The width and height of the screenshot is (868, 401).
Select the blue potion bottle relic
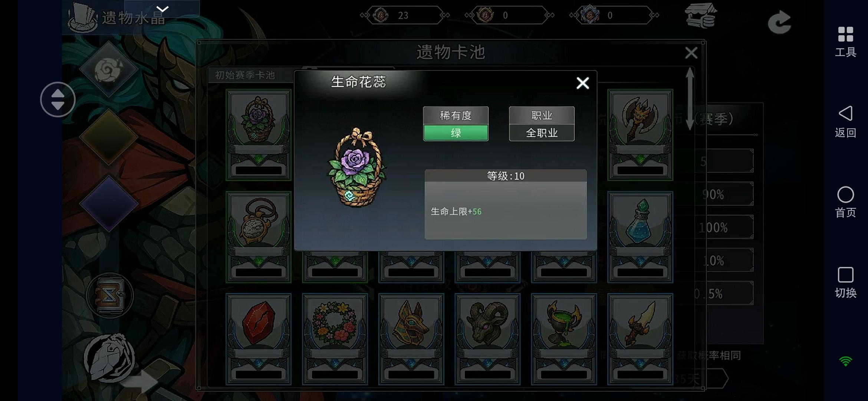pyautogui.click(x=640, y=237)
